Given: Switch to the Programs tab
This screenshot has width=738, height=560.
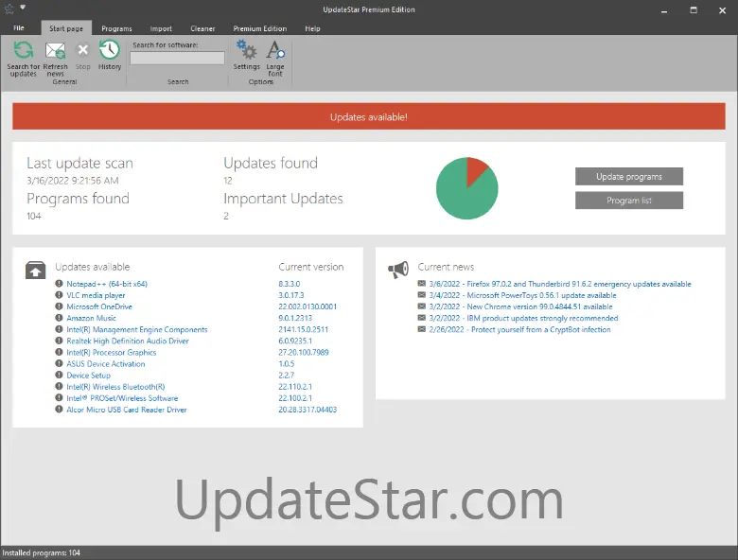Looking at the screenshot, I should coord(116,28).
